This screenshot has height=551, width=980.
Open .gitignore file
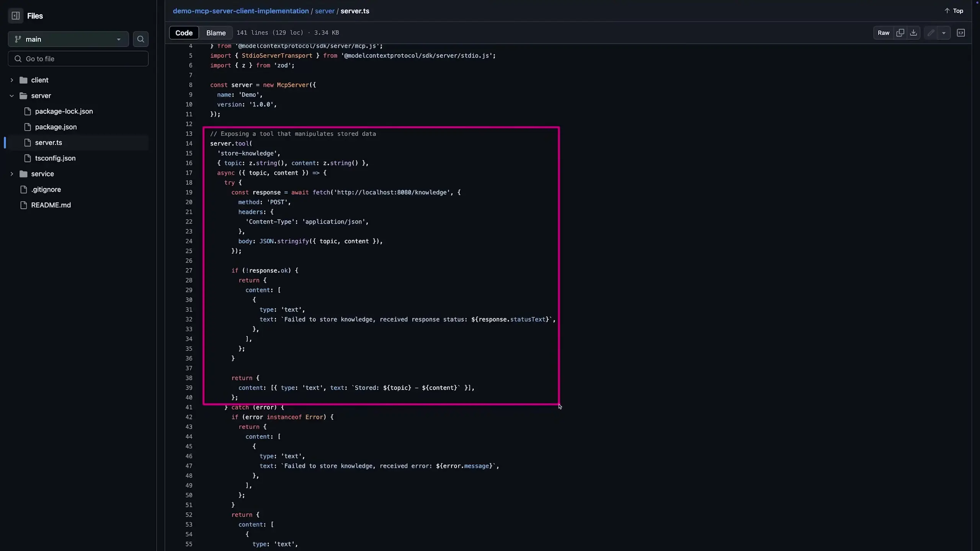point(46,189)
